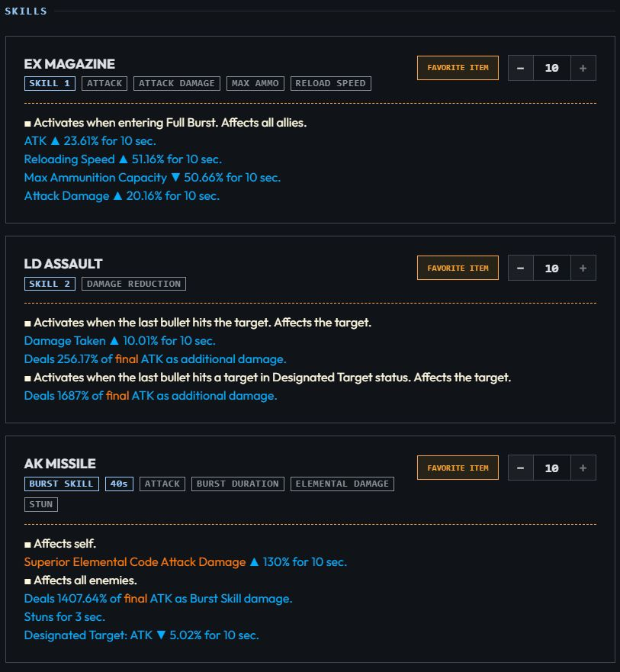
Task: Click 'Deals 1407.64% of final ATK' line
Action: [x=158, y=599]
